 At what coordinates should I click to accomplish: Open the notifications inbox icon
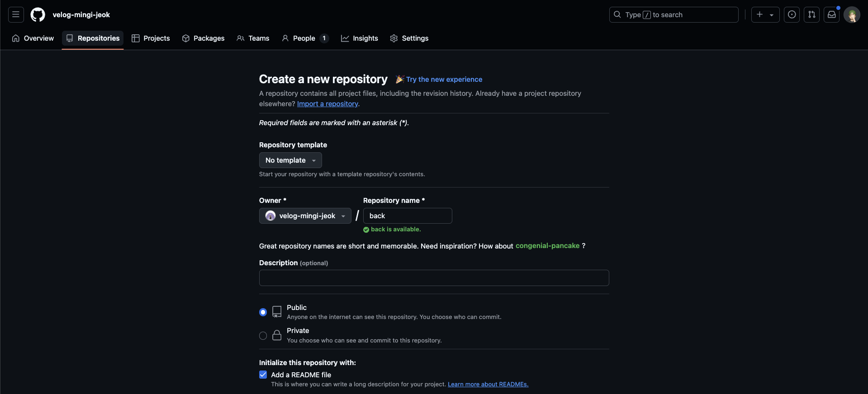pos(831,14)
